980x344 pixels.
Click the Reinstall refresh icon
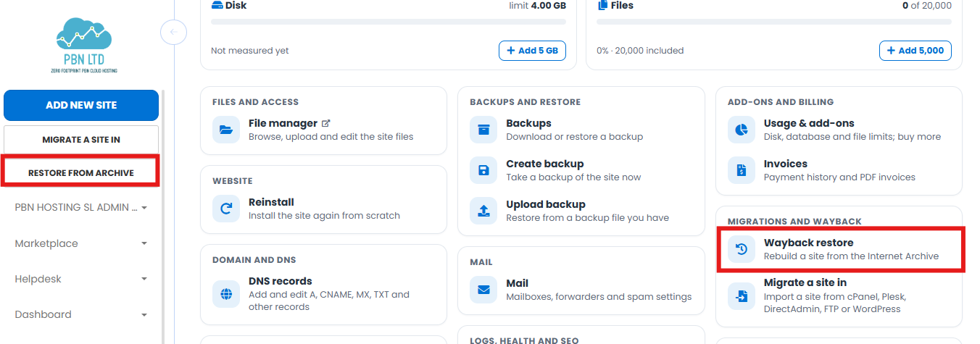[225, 209]
